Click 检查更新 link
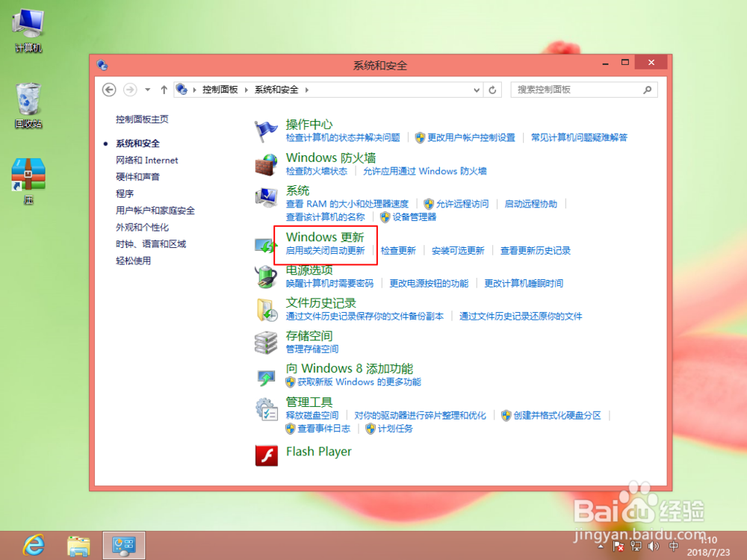747x560 pixels. point(398,250)
